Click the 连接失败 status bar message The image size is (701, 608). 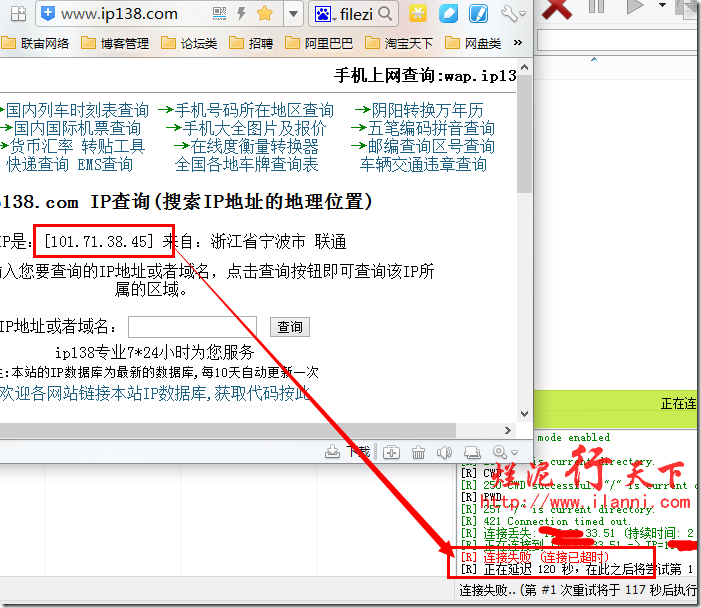tap(578, 590)
